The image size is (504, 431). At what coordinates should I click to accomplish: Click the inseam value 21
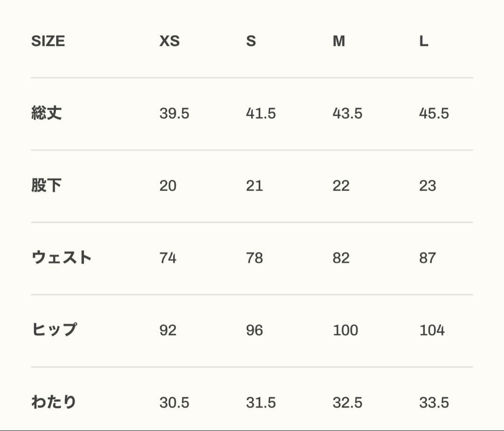(254, 186)
